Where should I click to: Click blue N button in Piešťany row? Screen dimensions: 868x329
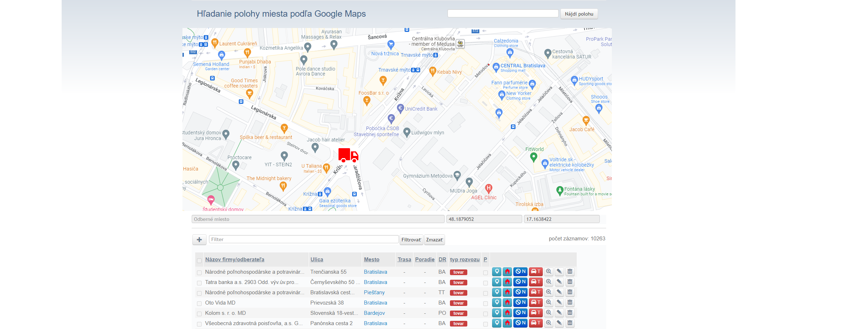520,292
